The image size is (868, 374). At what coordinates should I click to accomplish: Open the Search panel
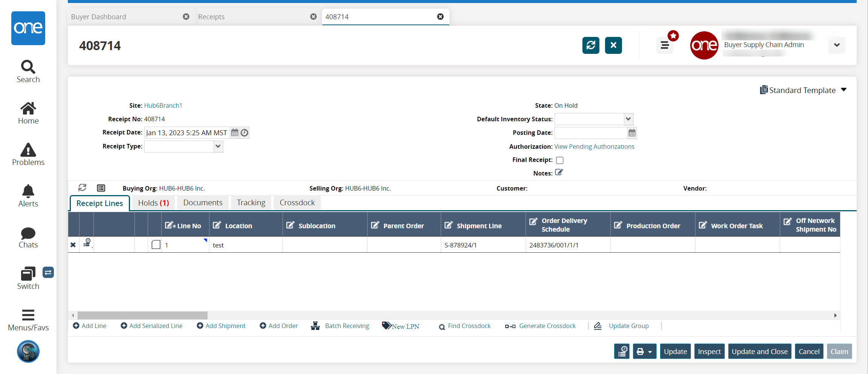coord(28,72)
